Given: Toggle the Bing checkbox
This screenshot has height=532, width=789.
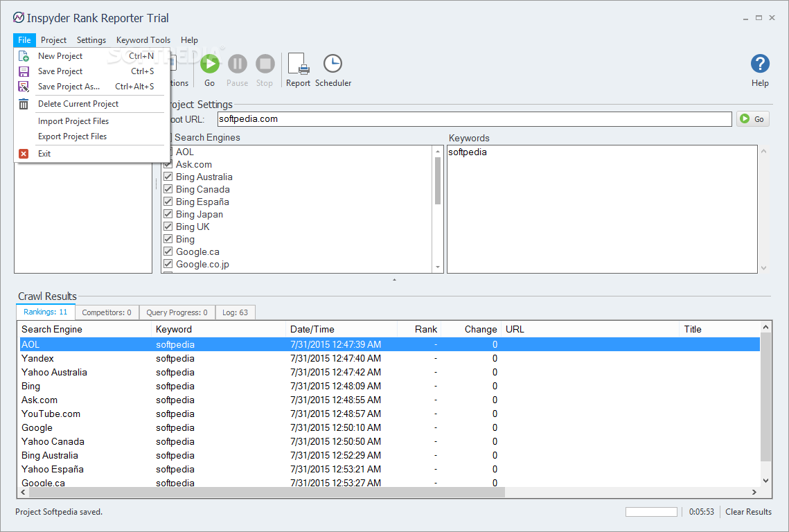Looking at the screenshot, I should (x=168, y=239).
